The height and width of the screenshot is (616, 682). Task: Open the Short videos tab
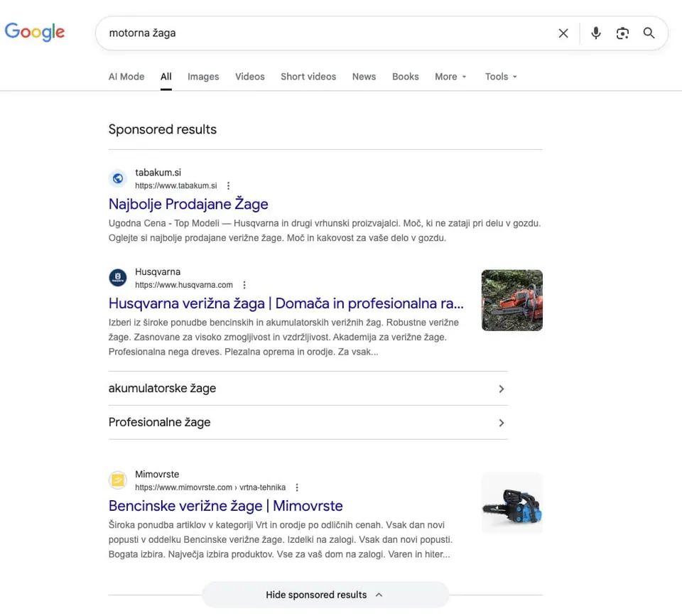308,77
